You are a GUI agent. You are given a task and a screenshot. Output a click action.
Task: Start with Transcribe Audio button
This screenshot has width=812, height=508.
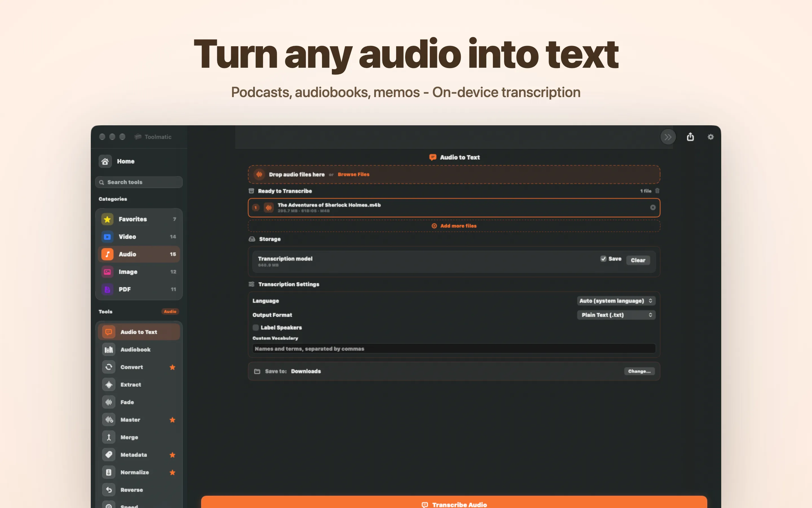click(x=454, y=502)
